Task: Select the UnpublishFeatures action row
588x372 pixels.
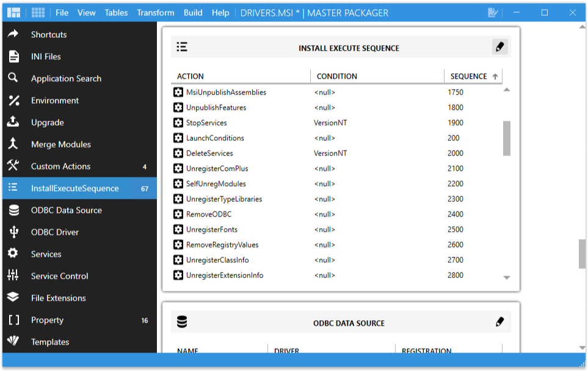Action: click(337, 107)
